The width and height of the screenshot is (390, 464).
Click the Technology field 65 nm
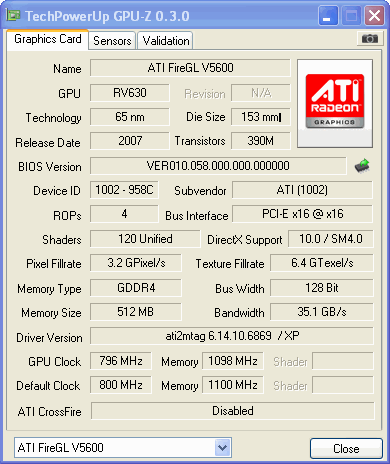[x=130, y=117]
